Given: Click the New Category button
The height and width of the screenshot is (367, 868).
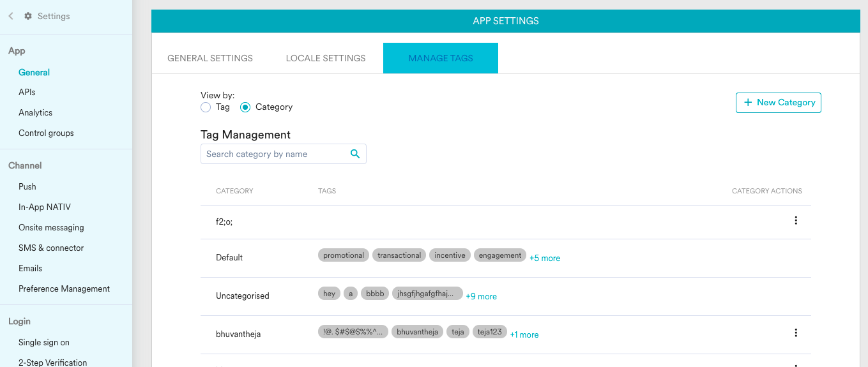Looking at the screenshot, I should pyautogui.click(x=779, y=102).
